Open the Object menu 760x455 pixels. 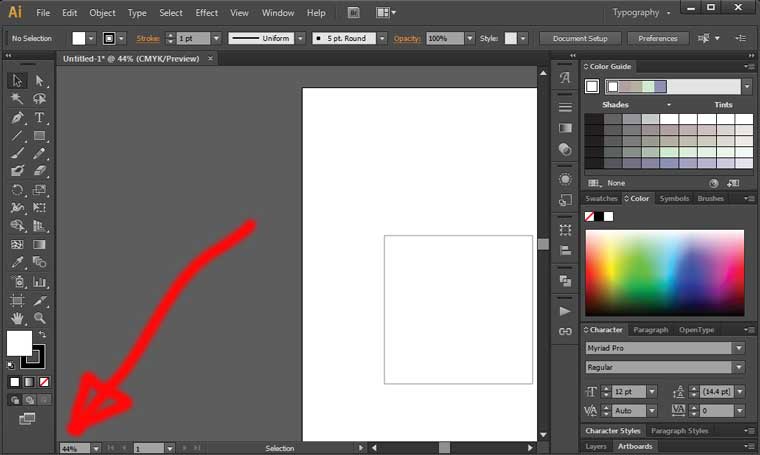tap(102, 13)
